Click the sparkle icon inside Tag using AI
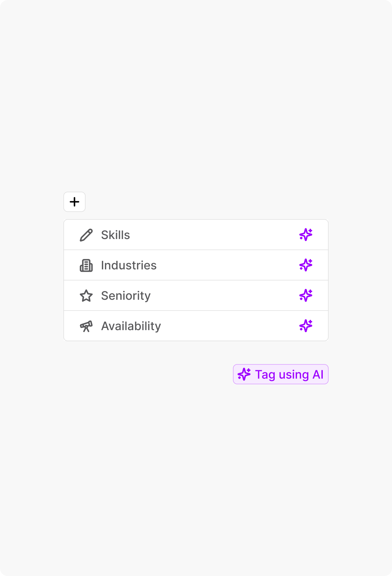392x576 pixels. 244,374
